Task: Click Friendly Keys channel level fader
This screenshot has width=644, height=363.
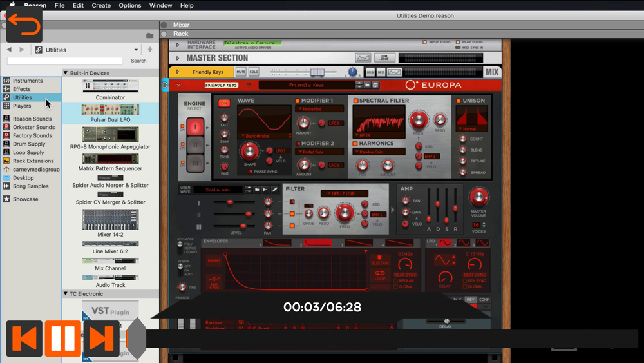Action: pyautogui.click(x=317, y=72)
